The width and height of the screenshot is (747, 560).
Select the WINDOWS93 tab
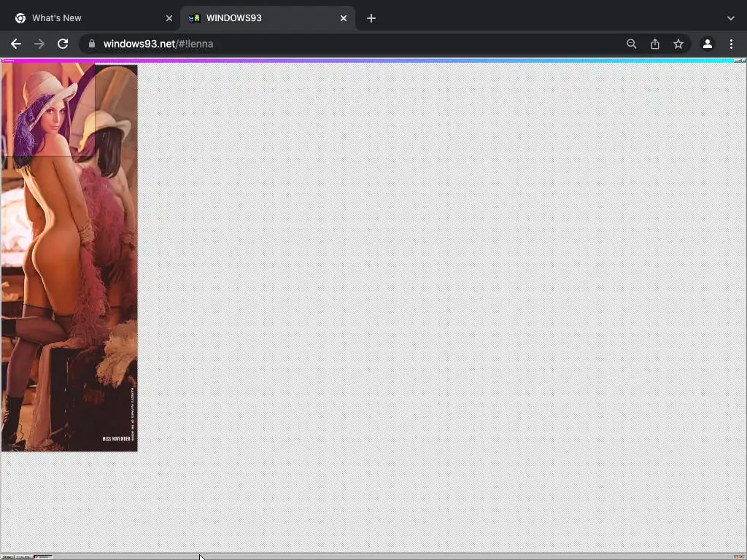pyautogui.click(x=267, y=18)
